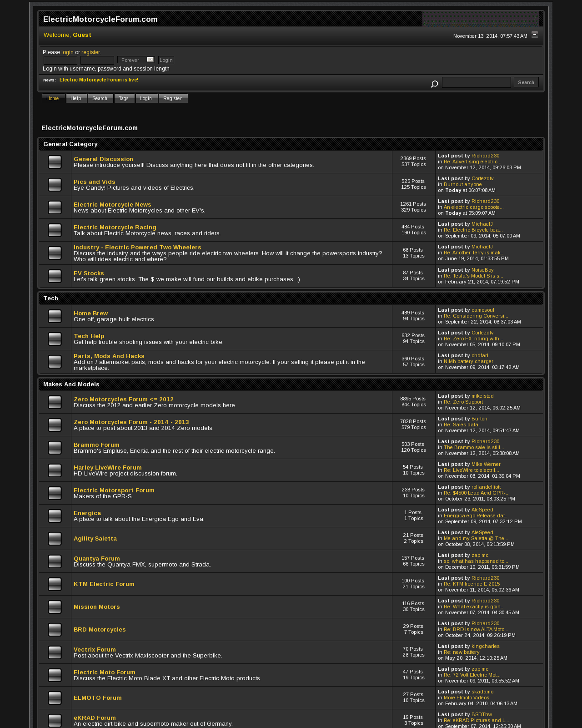This screenshot has height=728, width=582.
Task: Select the Register tab in navigation
Action: [173, 98]
